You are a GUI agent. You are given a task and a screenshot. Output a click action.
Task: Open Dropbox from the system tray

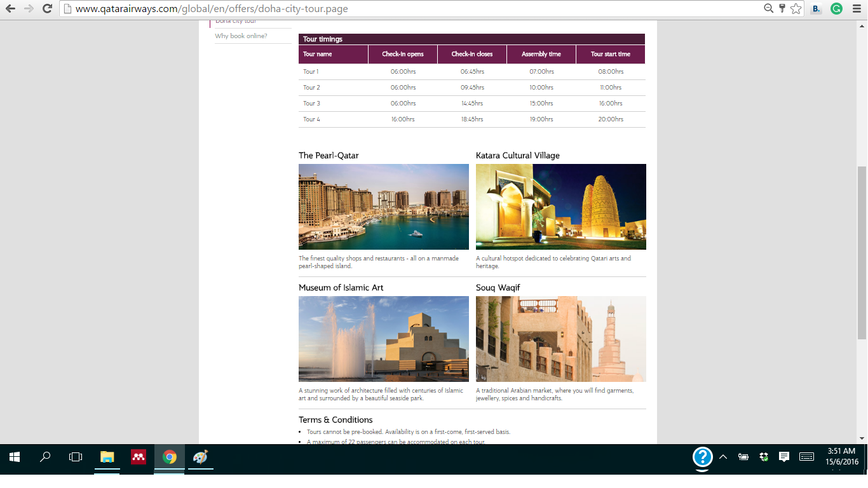point(763,457)
